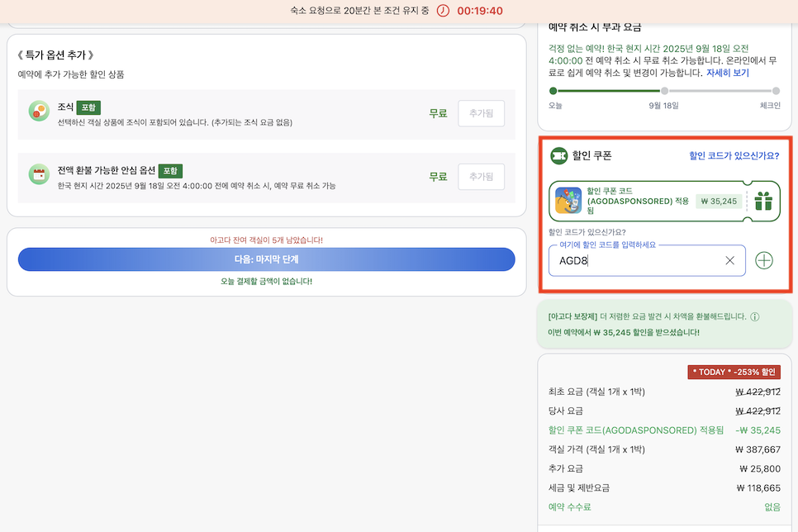This screenshot has width=798, height=532.
Task: Click 세금 및 제반요금 amount ₩ 118,665
Action: click(758, 487)
